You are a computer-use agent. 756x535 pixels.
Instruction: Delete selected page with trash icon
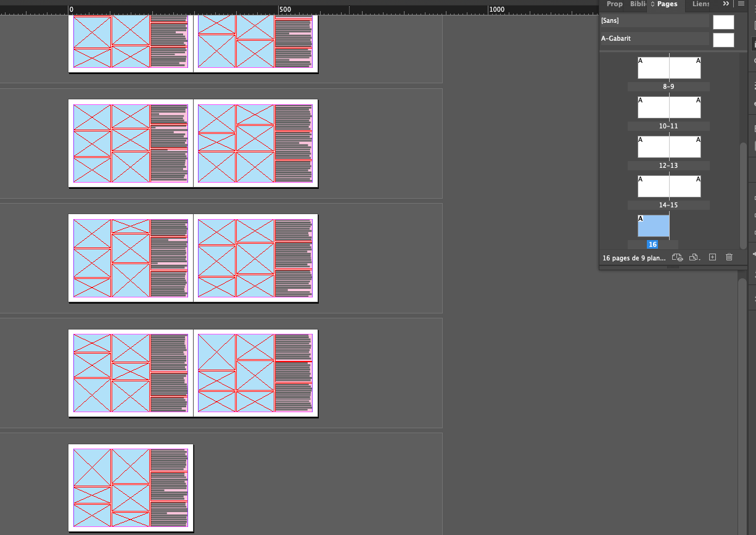[729, 257]
